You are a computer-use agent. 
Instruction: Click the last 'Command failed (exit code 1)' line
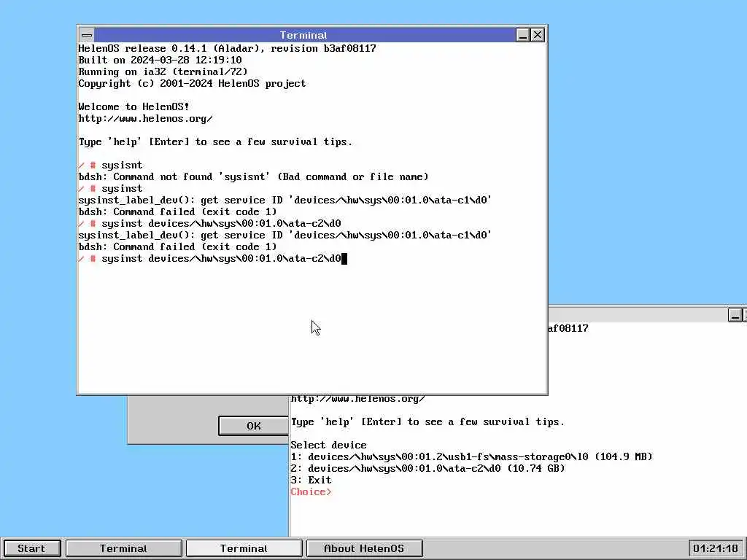(178, 246)
